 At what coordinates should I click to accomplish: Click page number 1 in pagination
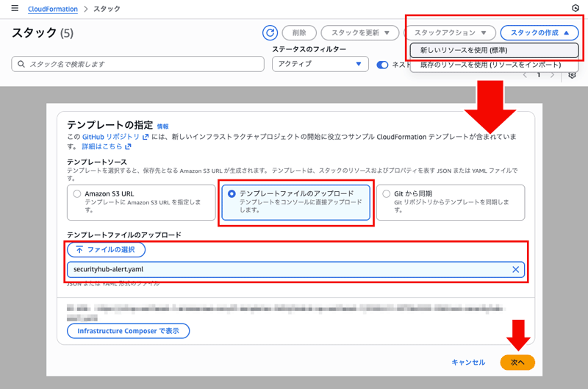point(539,76)
